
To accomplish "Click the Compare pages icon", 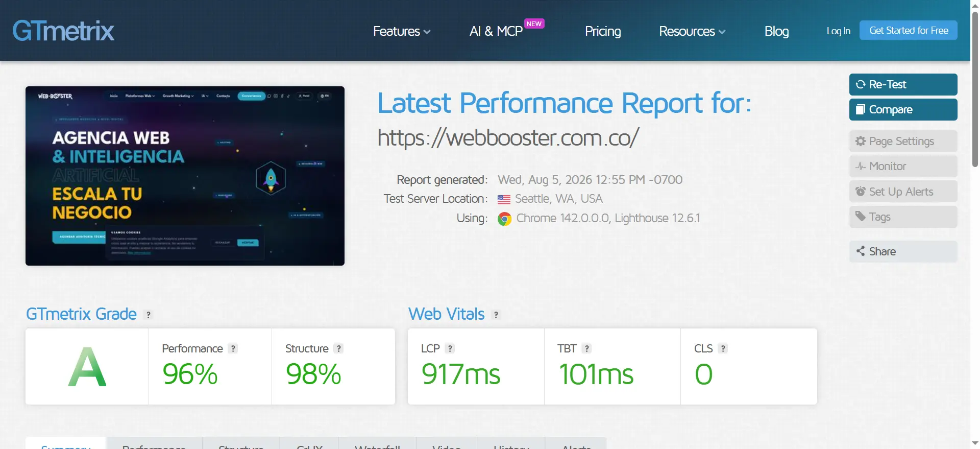I will (861, 109).
